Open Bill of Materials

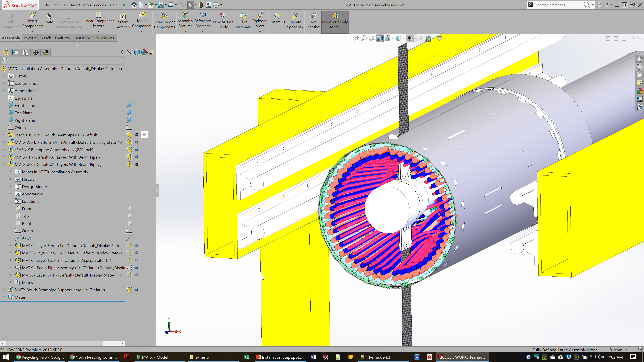(243, 21)
